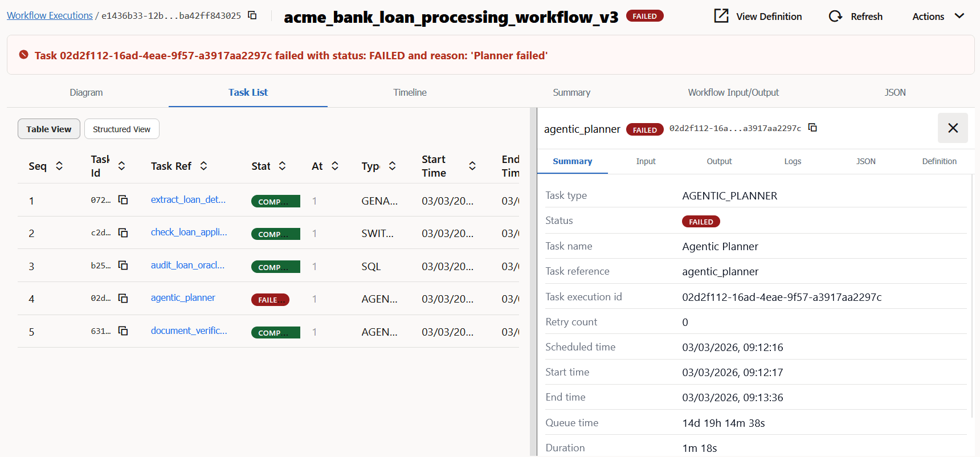
Task: Copy task ID for audit_loan_oracl row
Action: point(123,266)
